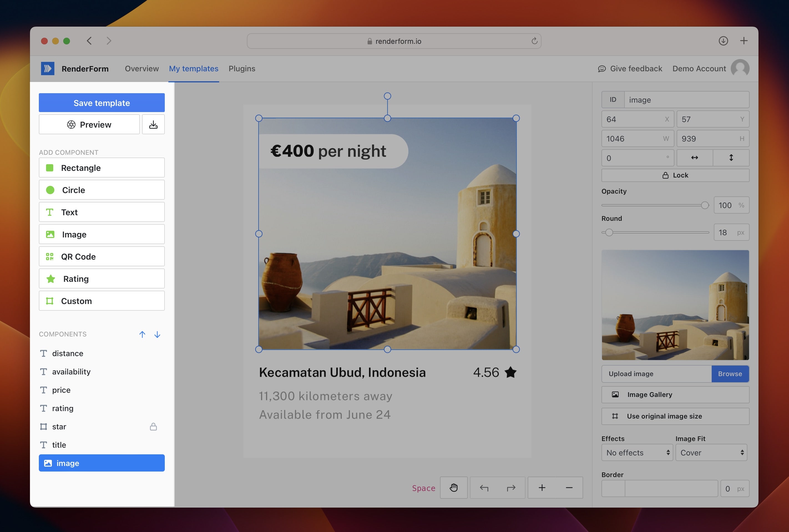The image size is (789, 532).
Task: Open Demo Account menu
Action: pyautogui.click(x=699, y=69)
